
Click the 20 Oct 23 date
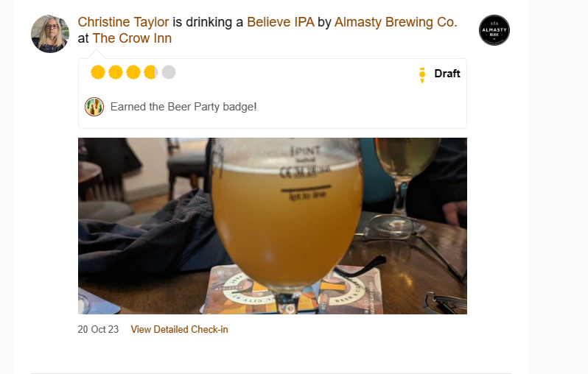pos(98,330)
